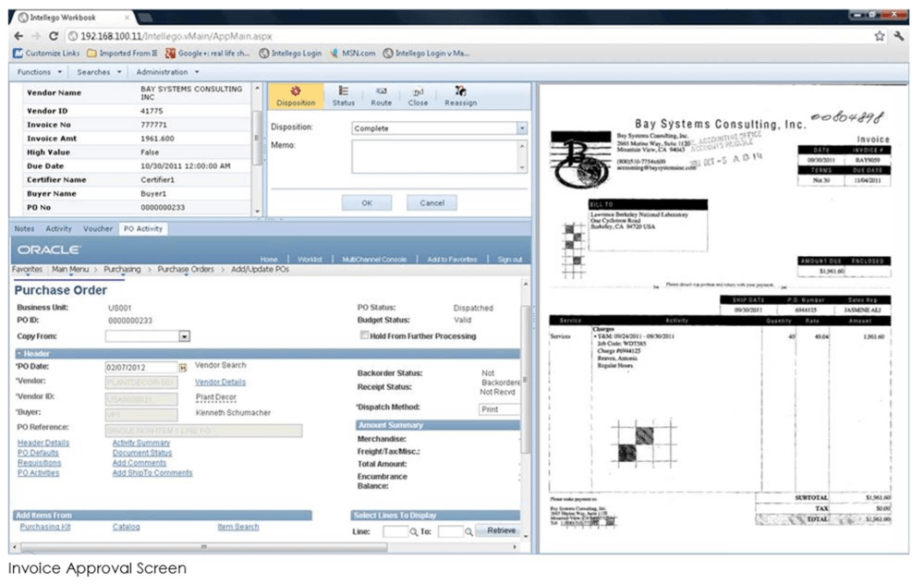Open browser wrench settings menu
This screenshot has height=584, width=924.
pos(899,36)
